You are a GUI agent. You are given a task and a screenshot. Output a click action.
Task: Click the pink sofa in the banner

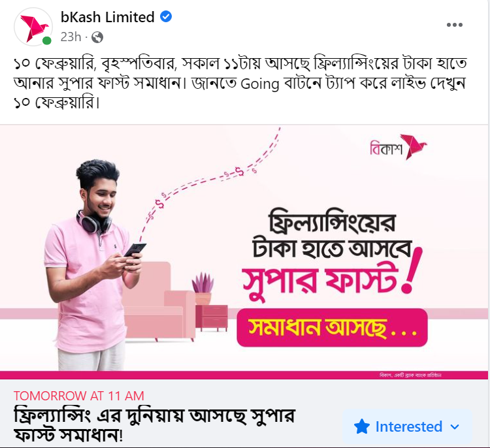coord(159,302)
